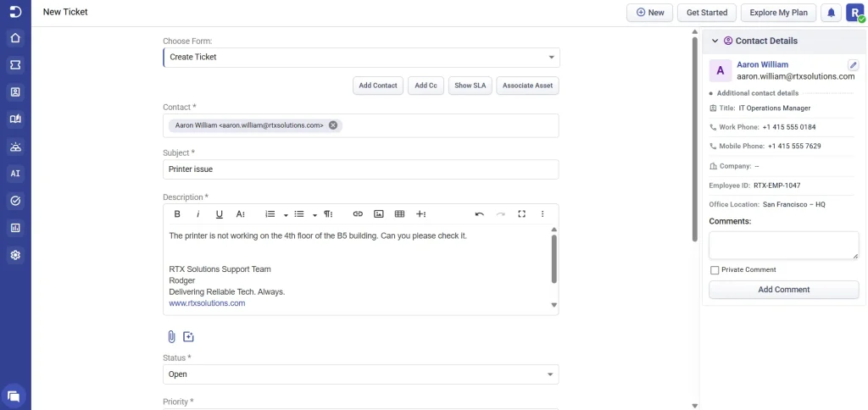Open paragraph format options
The image size is (868, 410).
328,214
